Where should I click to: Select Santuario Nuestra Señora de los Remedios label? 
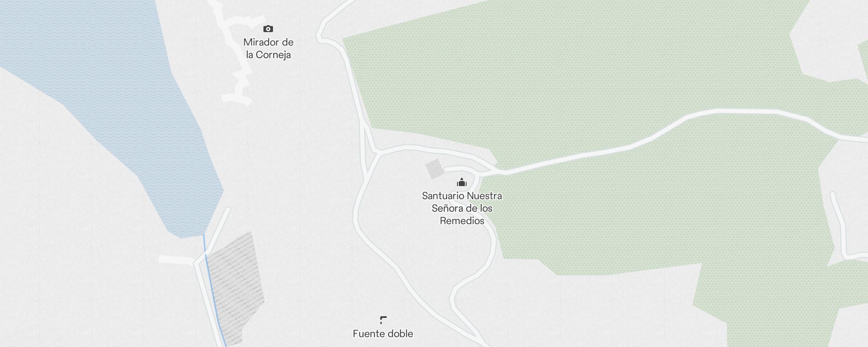pos(462,208)
